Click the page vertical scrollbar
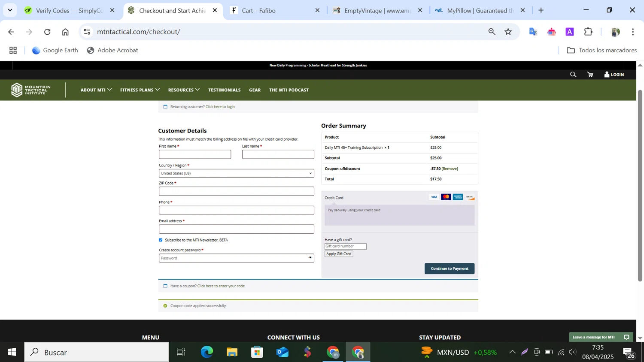 (640, 184)
